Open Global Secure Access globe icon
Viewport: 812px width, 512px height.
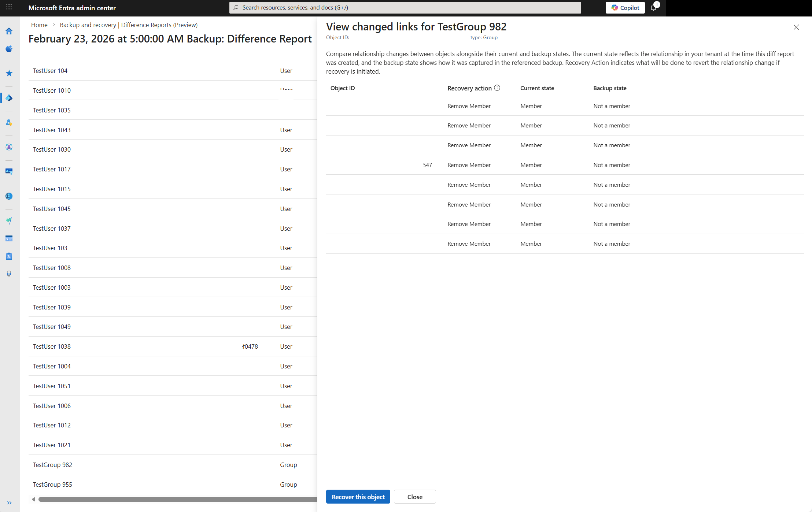[x=9, y=196]
